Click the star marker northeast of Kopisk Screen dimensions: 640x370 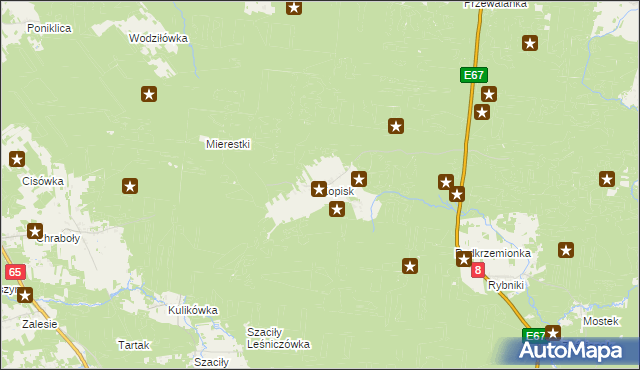pyautogui.click(x=359, y=179)
